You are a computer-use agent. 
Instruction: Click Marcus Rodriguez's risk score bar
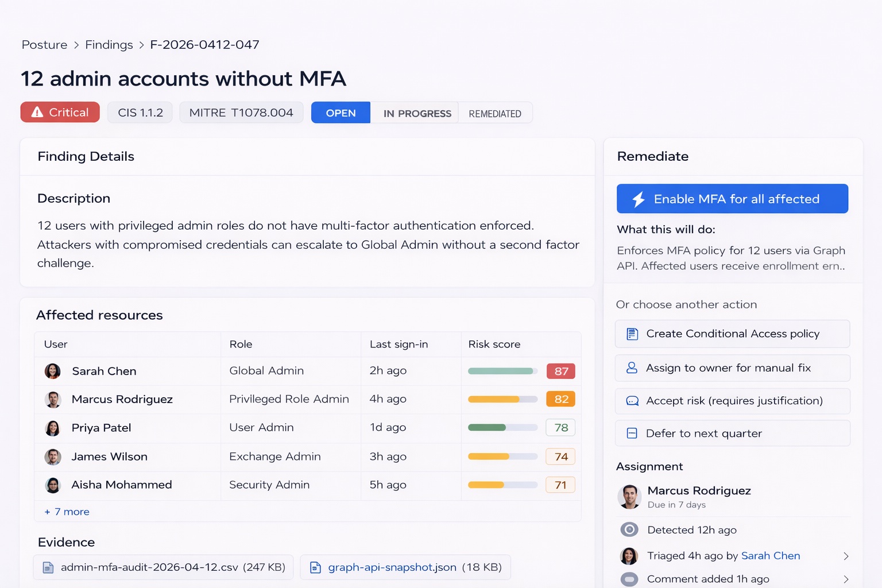coord(502,399)
